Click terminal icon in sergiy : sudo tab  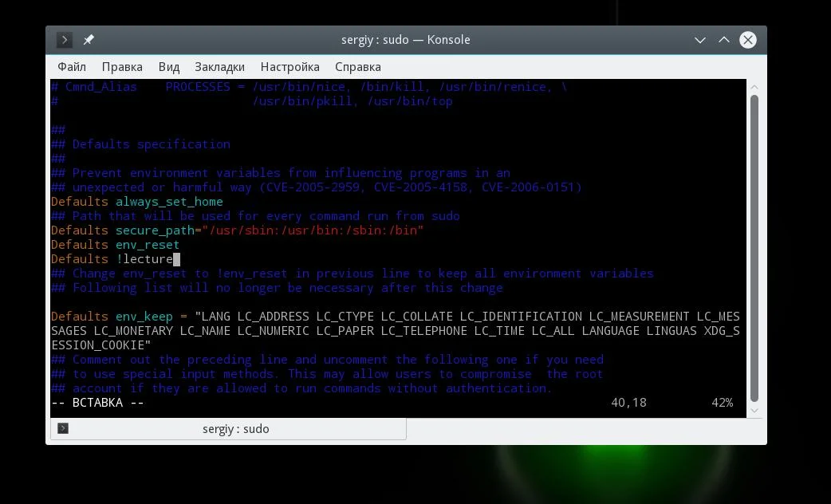(x=63, y=428)
